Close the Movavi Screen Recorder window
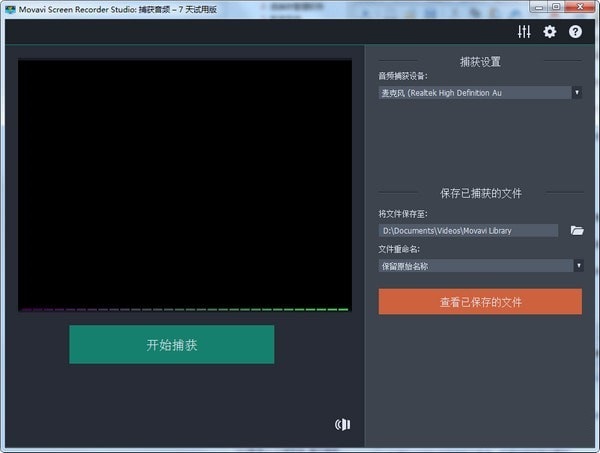The height and width of the screenshot is (453, 600). (x=581, y=7)
